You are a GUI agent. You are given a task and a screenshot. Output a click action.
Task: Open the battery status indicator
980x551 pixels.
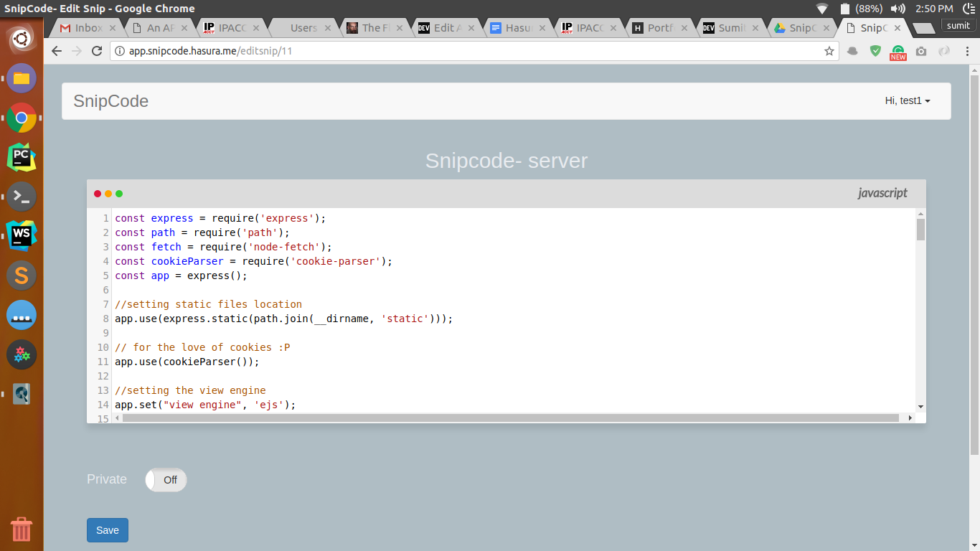pyautogui.click(x=862, y=9)
